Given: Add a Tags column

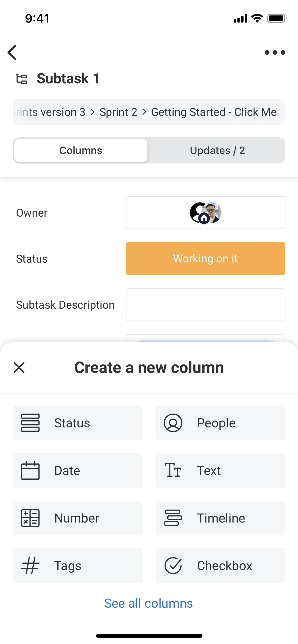Looking at the screenshot, I should click(78, 565).
